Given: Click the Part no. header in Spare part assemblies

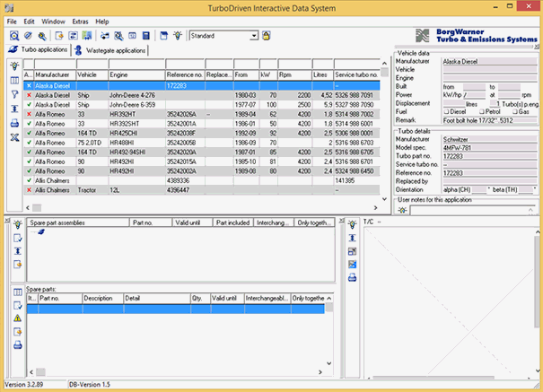Looking at the screenshot, I should point(151,222).
